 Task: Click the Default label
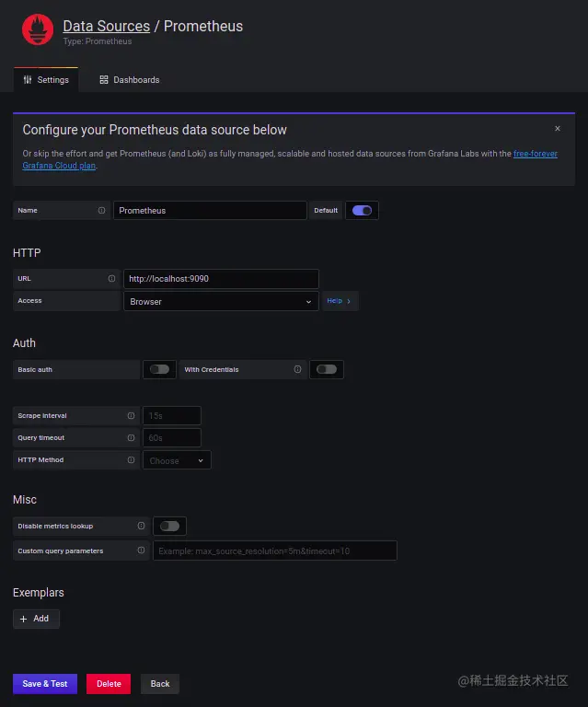(x=326, y=211)
